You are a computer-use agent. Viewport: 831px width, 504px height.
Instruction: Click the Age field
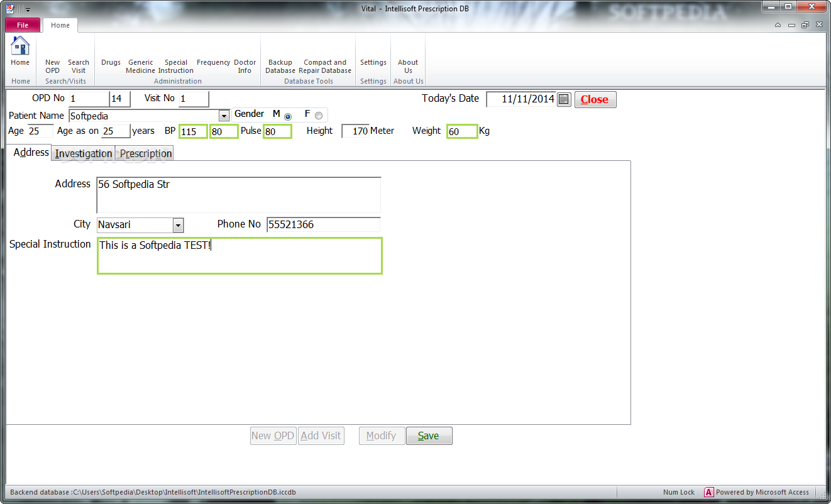[x=40, y=131]
